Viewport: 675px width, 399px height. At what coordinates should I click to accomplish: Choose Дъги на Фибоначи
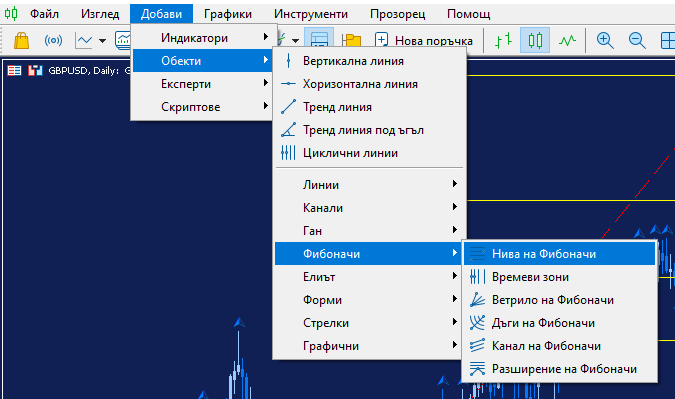(559, 323)
